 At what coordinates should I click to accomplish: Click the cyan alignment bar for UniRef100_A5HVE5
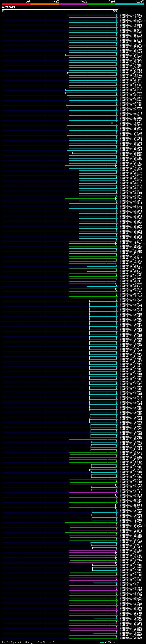[x=92, y=15]
